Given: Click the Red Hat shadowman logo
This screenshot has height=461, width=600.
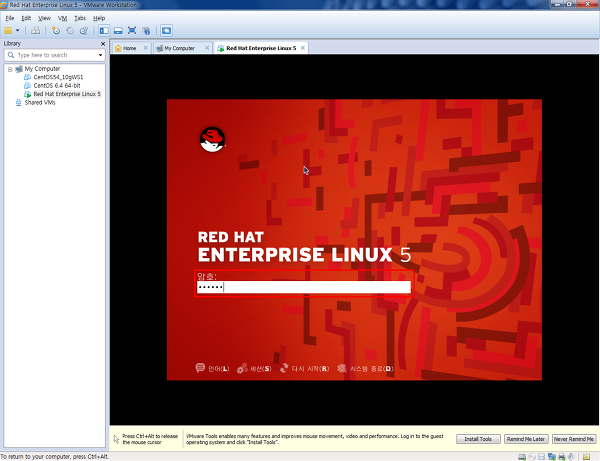Looking at the screenshot, I should click(x=212, y=140).
